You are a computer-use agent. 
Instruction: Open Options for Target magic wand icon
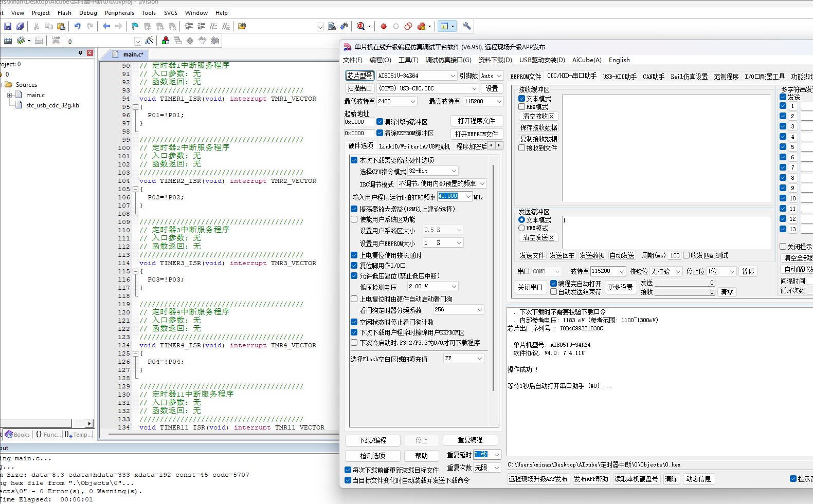pyautogui.click(x=150, y=41)
